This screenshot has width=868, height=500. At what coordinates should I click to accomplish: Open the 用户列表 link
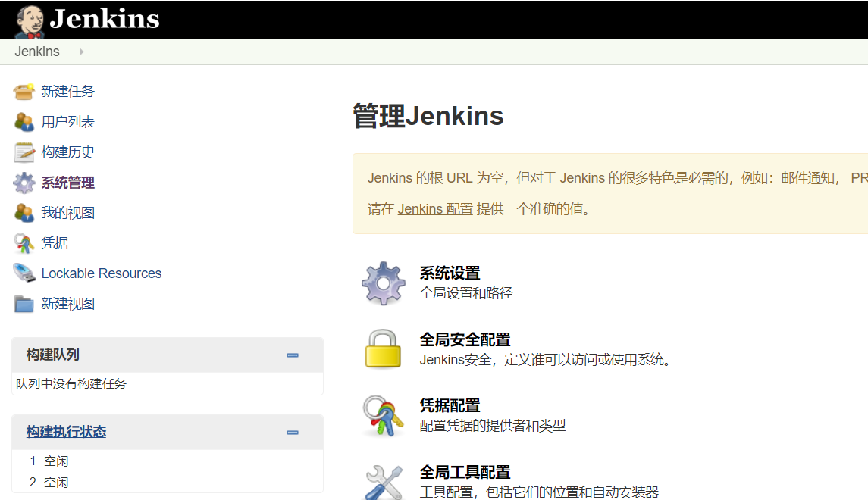[x=67, y=122]
